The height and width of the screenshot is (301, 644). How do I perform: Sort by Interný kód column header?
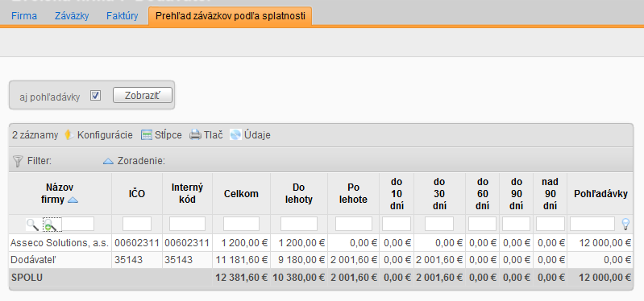tap(187, 194)
